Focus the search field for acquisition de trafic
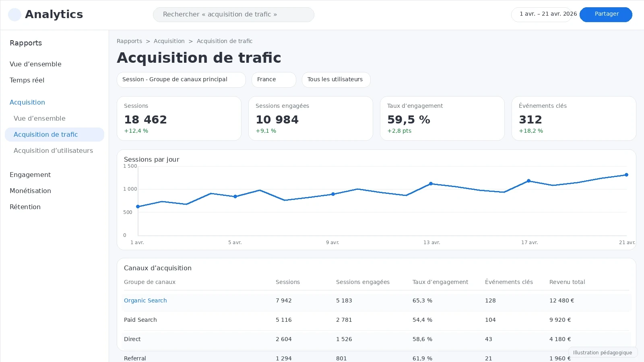The height and width of the screenshot is (362, 644). coord(233,14)
